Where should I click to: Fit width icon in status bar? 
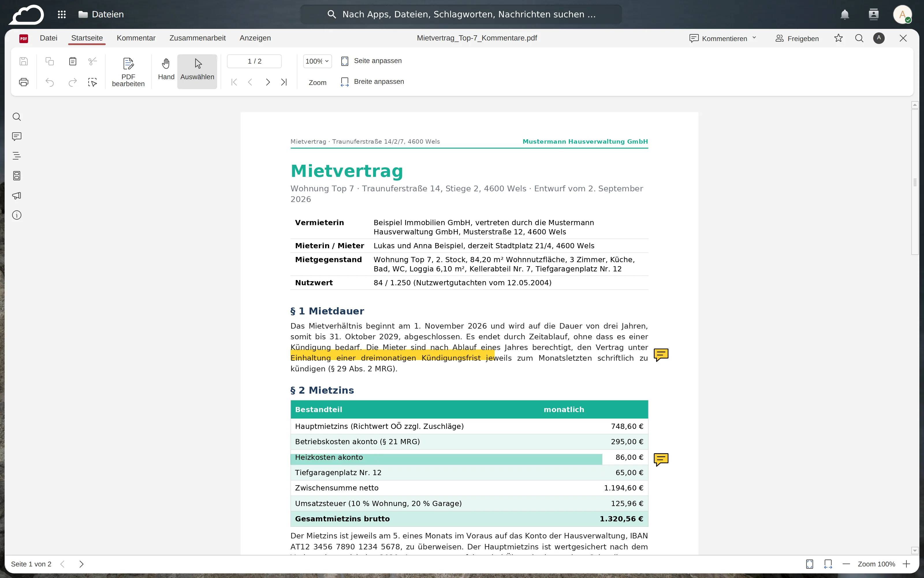click(x=828, y=564)
